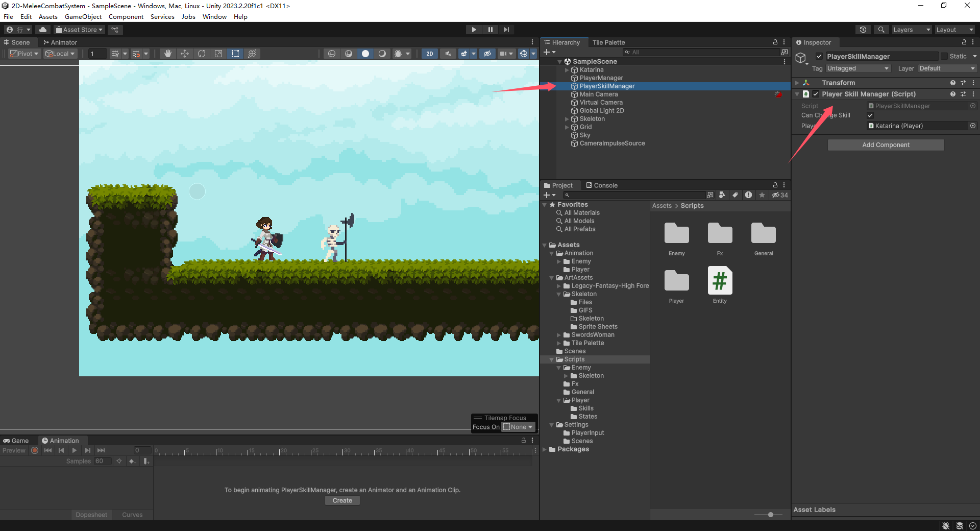Image resolution: width=980 pixels, height=531 pixels.
Task: Expand the Transform component
Action: (797, 83)
